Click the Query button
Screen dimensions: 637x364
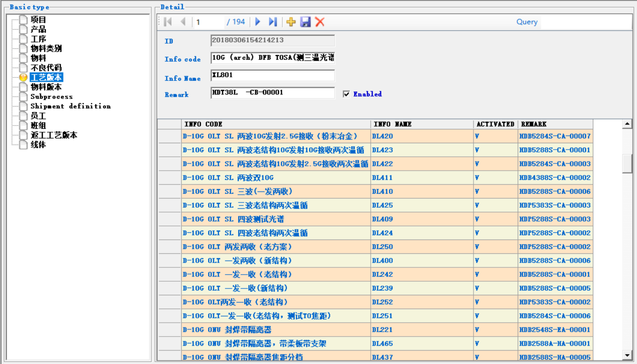tap(527, 22)
